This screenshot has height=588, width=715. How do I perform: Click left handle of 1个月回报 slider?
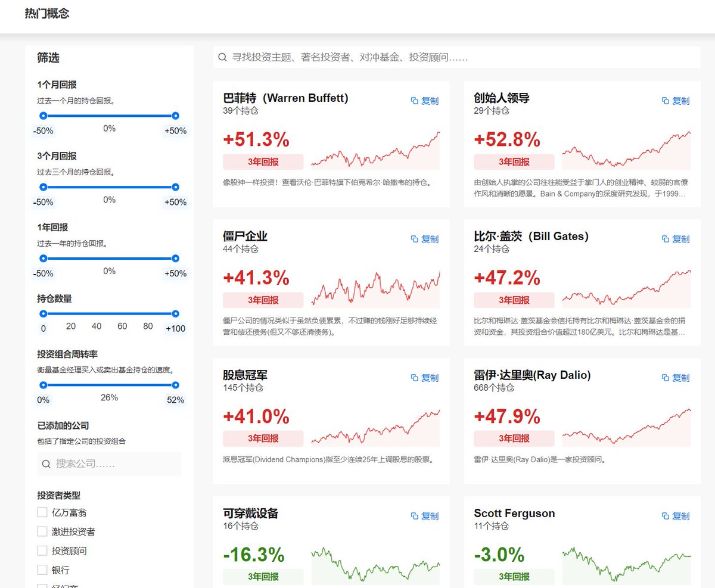point(43,116)
